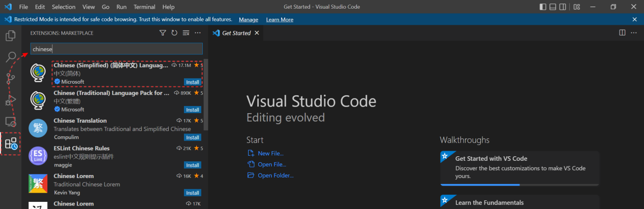Click the Manage link in Restricted Mode banner

(249, 19)
